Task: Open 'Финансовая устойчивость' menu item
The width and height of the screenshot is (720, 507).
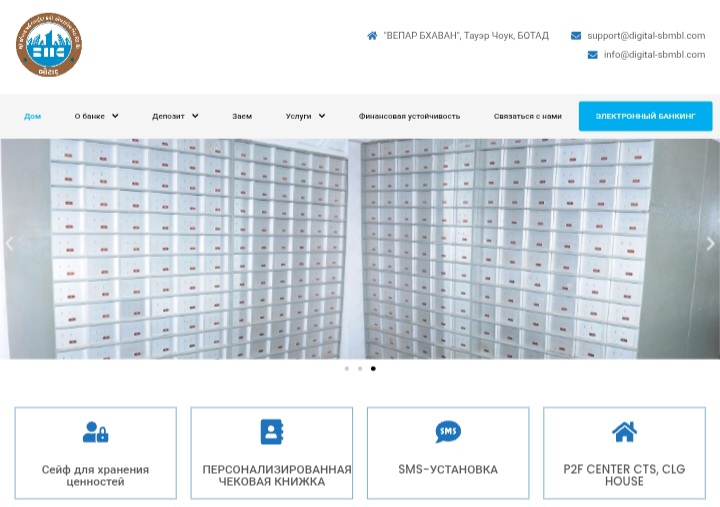Action: (x=409, y=116)
